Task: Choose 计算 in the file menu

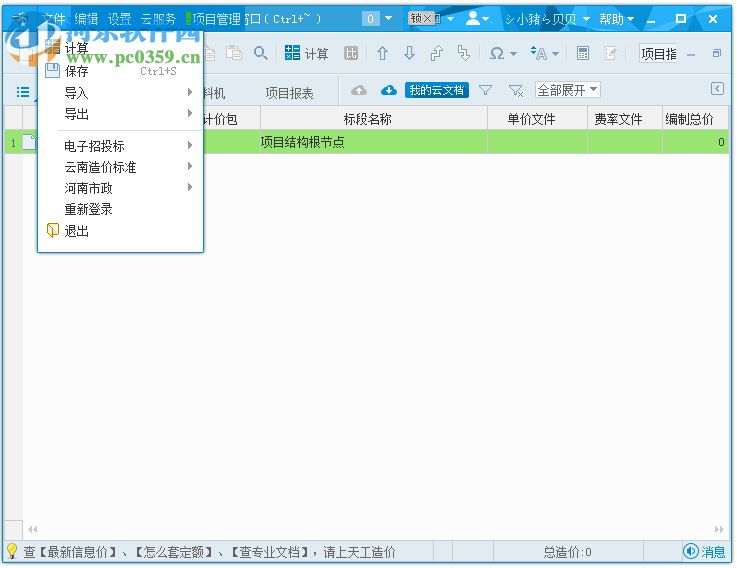Action: coord(120,48)
